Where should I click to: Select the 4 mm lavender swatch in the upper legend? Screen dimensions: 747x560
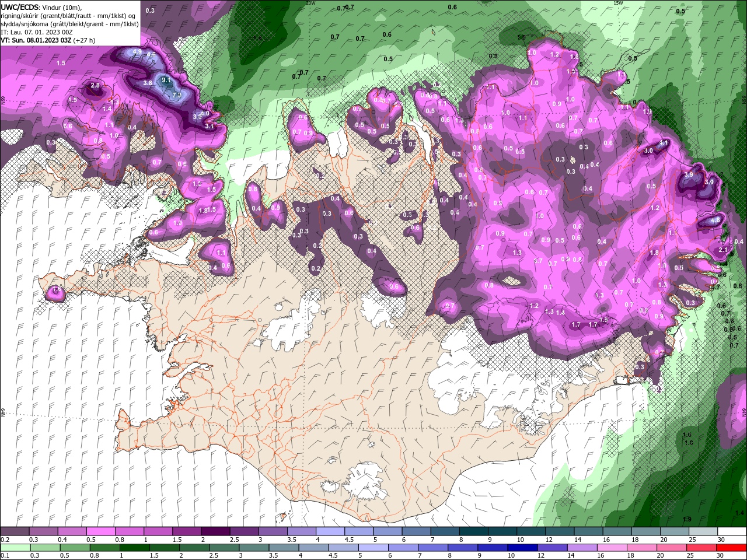coord(330,531)
